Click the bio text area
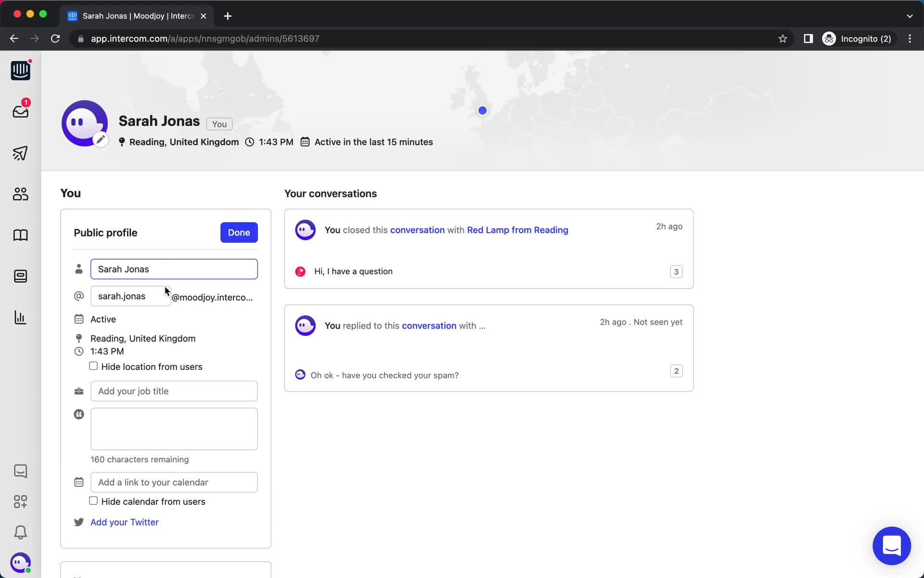Screen dimensions: 924x578 pyautogui.click(x=174, y=429)
